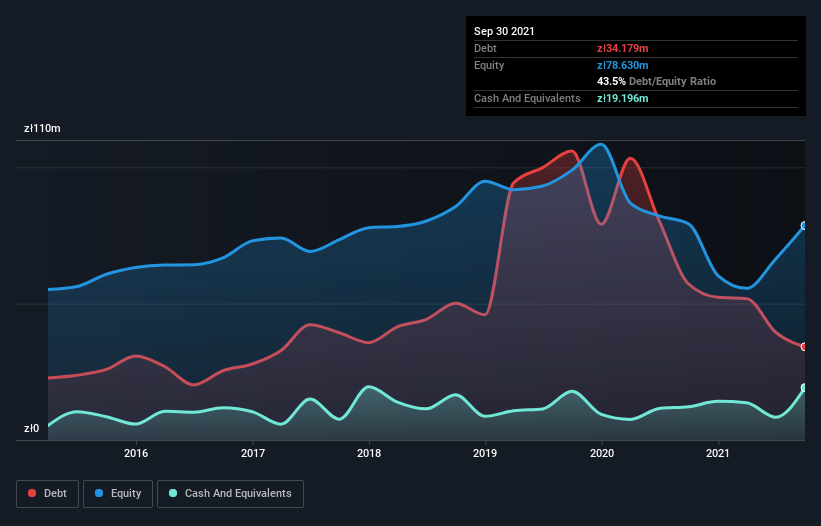Click the blue Equity legend dot
This screenshot has width=821, height=526.
tap(99, 493)
